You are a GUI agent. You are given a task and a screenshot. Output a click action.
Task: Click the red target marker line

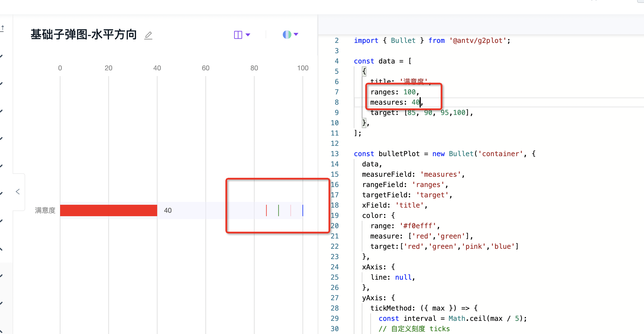click(266, 210)
